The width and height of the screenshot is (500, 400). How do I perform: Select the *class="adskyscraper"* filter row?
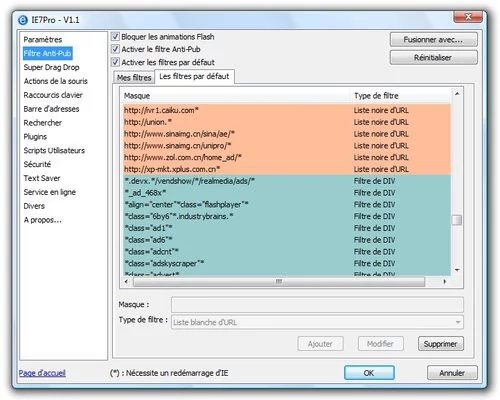287,263
